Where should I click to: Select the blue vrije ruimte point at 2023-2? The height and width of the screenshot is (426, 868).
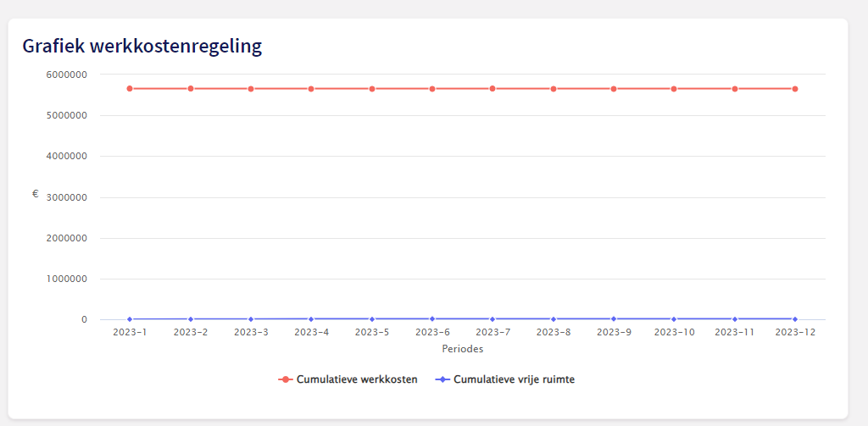[x=191, y=319]
